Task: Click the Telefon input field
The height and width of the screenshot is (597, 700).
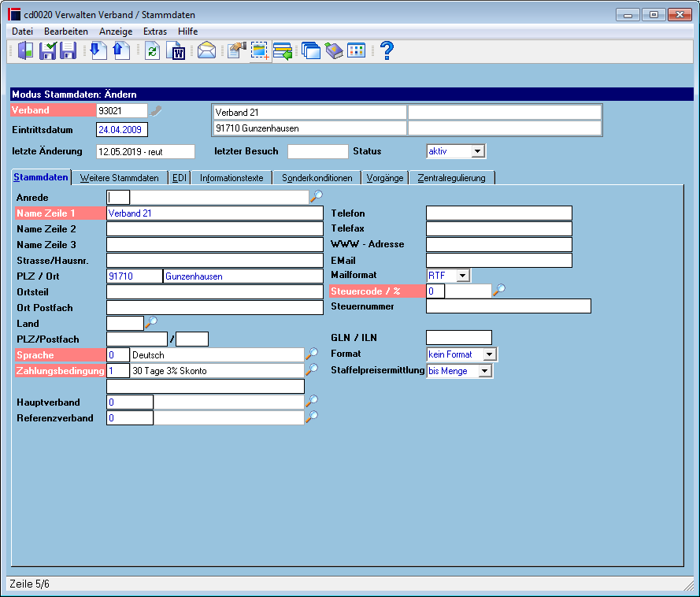Action: 499,213
